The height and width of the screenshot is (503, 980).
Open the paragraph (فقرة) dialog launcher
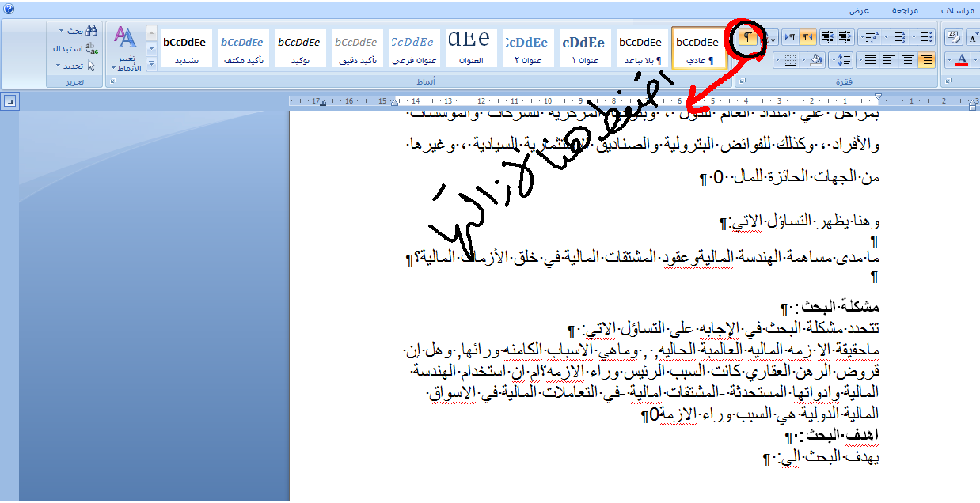pyautogui.click(x=743, y=81)
